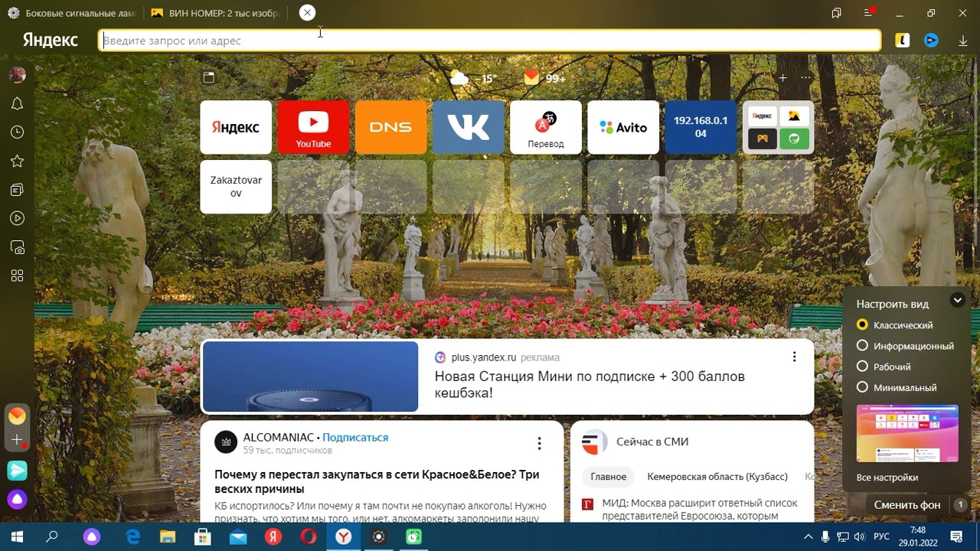Launch Alice assistant in browser sidebar
Image resolution: width=980 pixels, height=551 pixels.
[17, 500]
